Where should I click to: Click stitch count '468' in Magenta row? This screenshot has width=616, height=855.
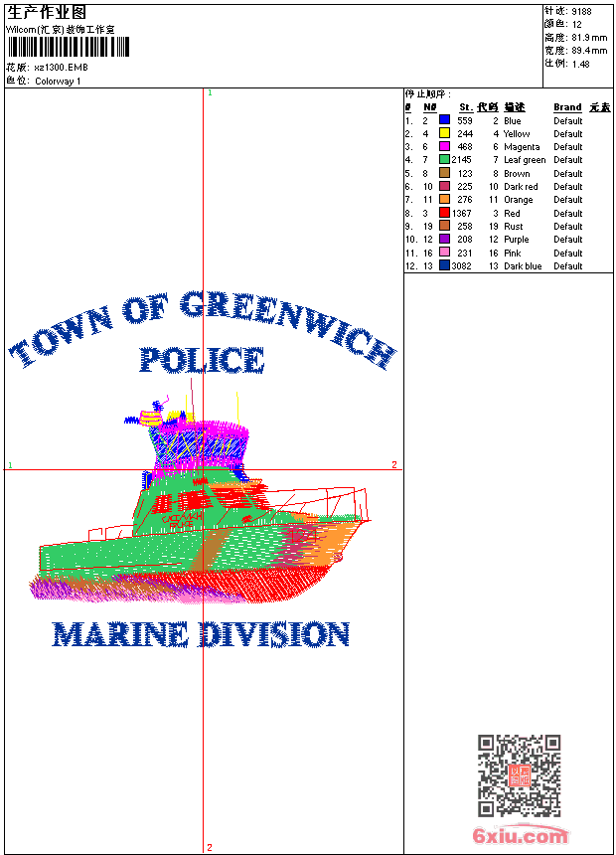tap(465, 147)
